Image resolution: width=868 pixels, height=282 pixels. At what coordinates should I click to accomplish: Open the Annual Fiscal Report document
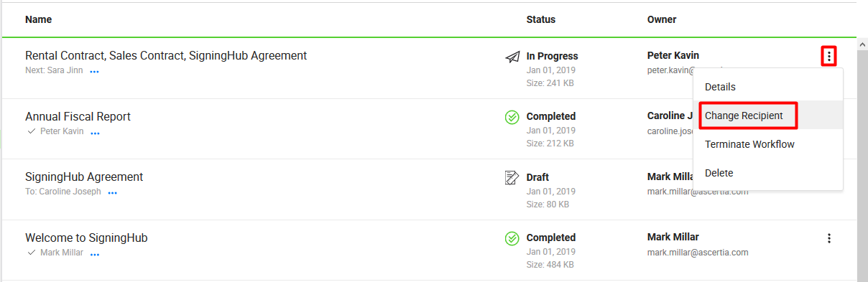pos(78,116)
